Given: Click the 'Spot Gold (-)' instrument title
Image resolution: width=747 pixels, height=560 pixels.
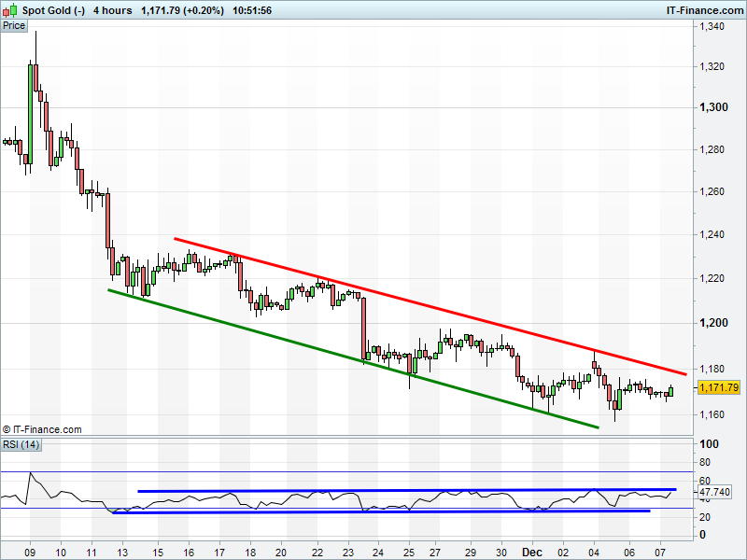Looking at the screenshot, I should pyautogui.click(x=53, y=10).
